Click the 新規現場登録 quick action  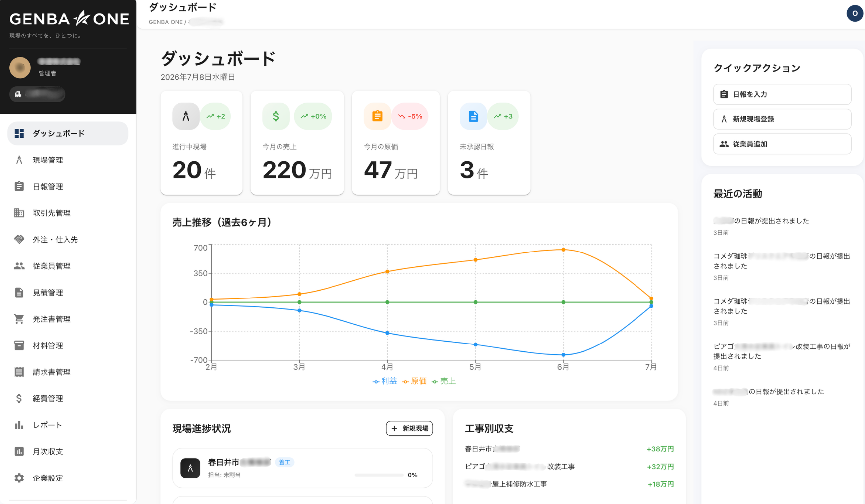coord(782,119)
